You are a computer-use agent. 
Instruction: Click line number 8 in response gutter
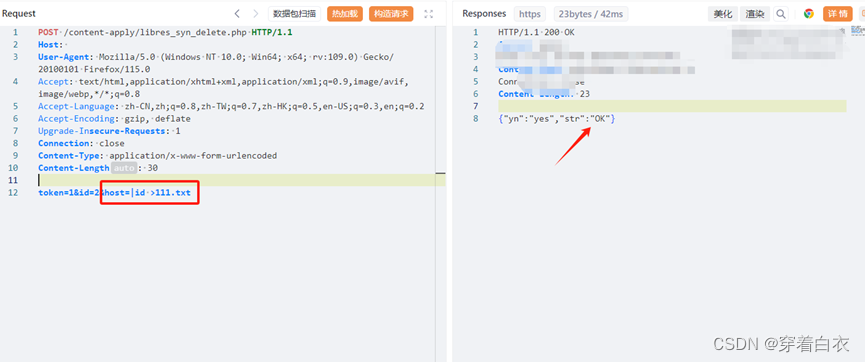[x=476, y=119]
